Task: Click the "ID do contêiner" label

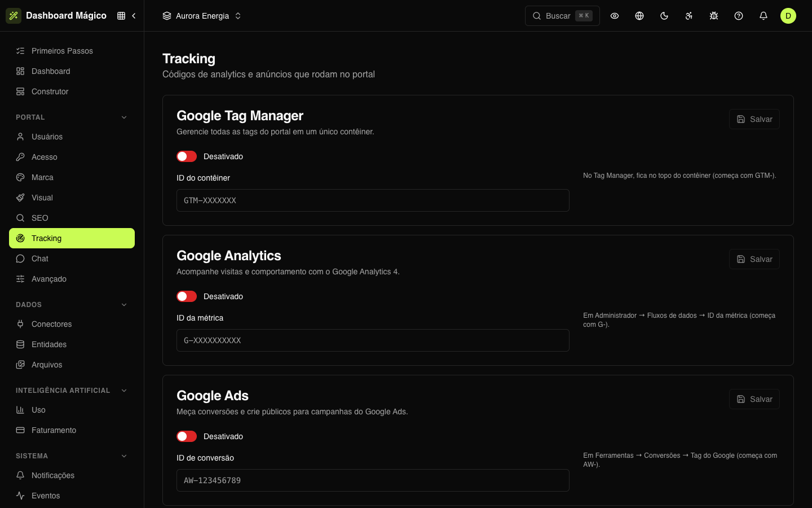Action: point(203,178)
